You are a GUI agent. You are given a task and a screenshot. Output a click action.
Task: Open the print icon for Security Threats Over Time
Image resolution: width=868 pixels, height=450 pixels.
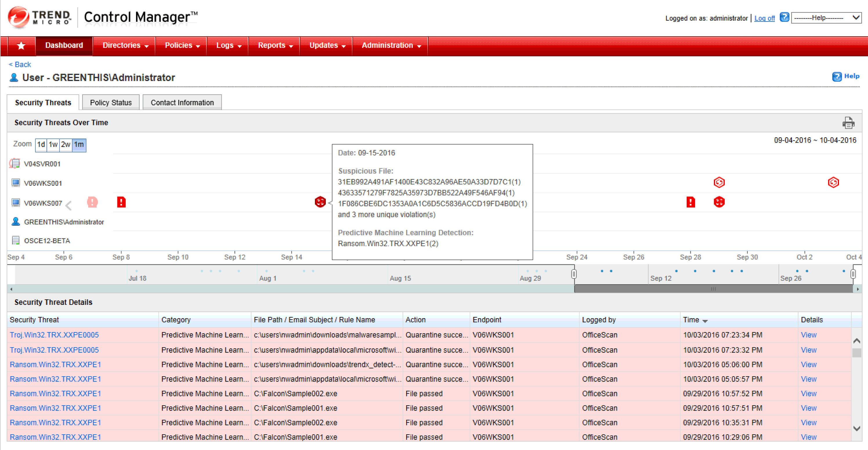click(849, 123)
